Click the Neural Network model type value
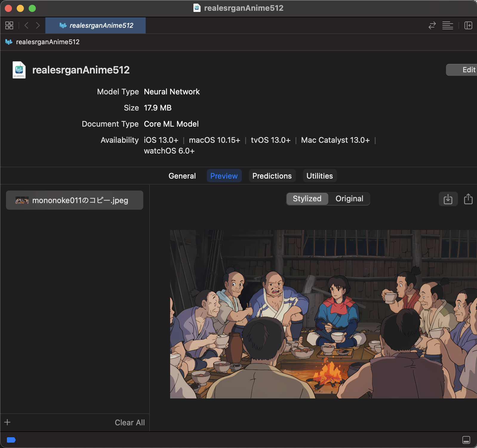477x448 pixels. tap(172, 92)
